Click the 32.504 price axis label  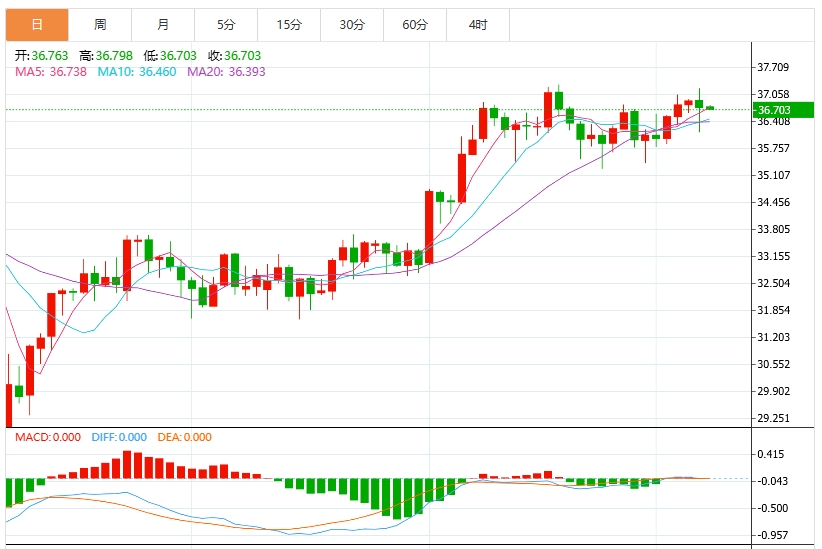pos(773,283)
